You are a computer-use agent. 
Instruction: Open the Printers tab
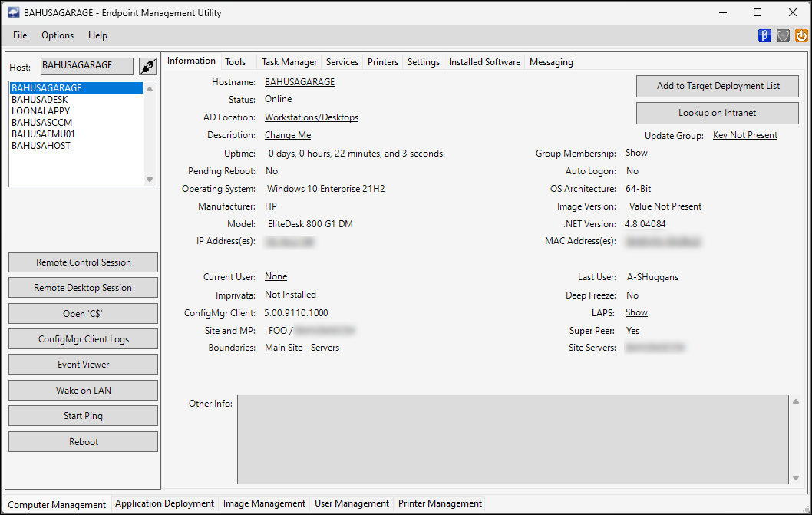[x=383, y=61]
